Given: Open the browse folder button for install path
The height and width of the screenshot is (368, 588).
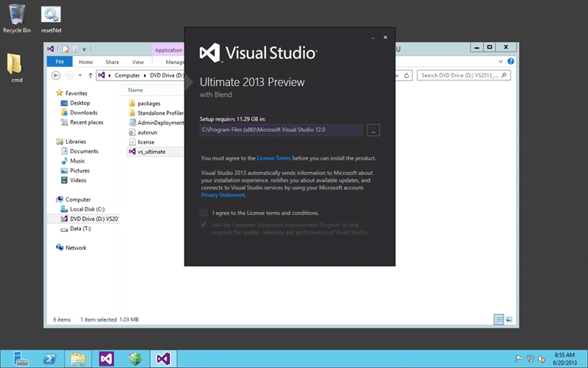Looking at the screenshot, I should [373, 130].
